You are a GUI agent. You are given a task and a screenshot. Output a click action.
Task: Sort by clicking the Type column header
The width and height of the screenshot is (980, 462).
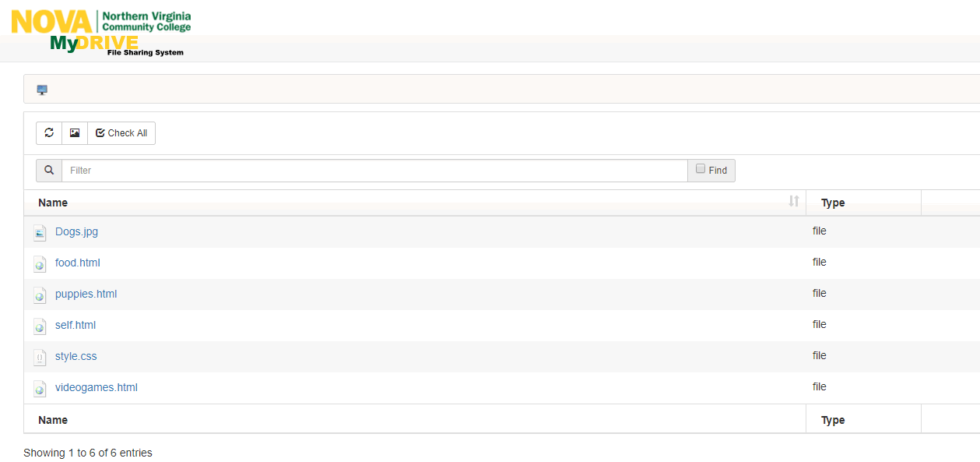[x=832, y=202]
